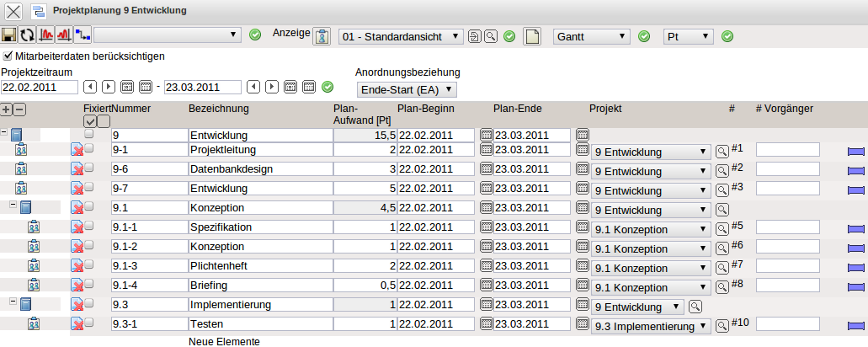Screen dimensions: 868x347
Task: Open Plan-Beginn calendar for 9 Entwicklung row
Action: pyautogui.click(x=486, y=134)
